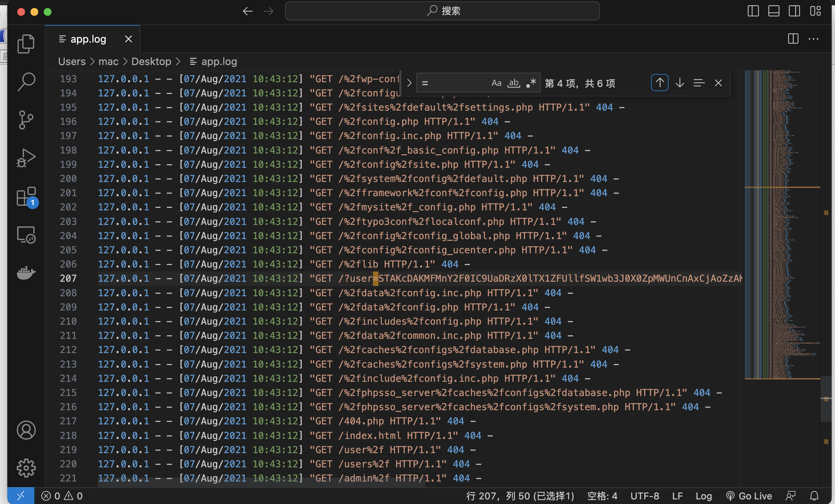Open the Run and Debug view
835x504 pixels.
[x=26, y=158]
